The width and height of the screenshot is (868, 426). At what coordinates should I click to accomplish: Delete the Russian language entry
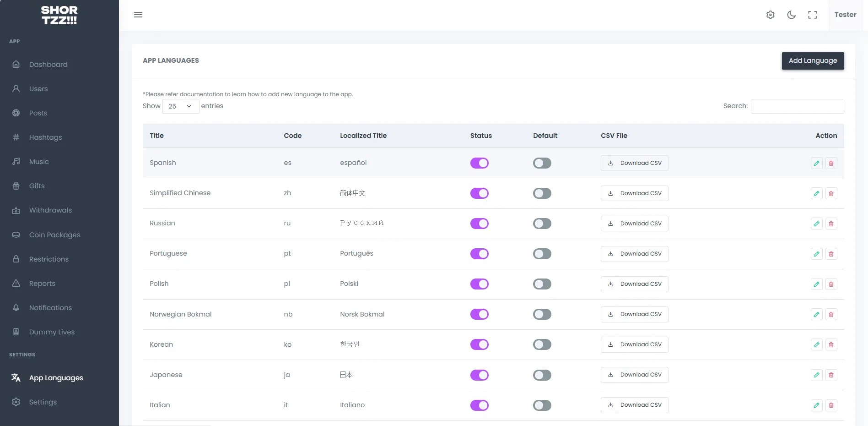tap(831, 224)
